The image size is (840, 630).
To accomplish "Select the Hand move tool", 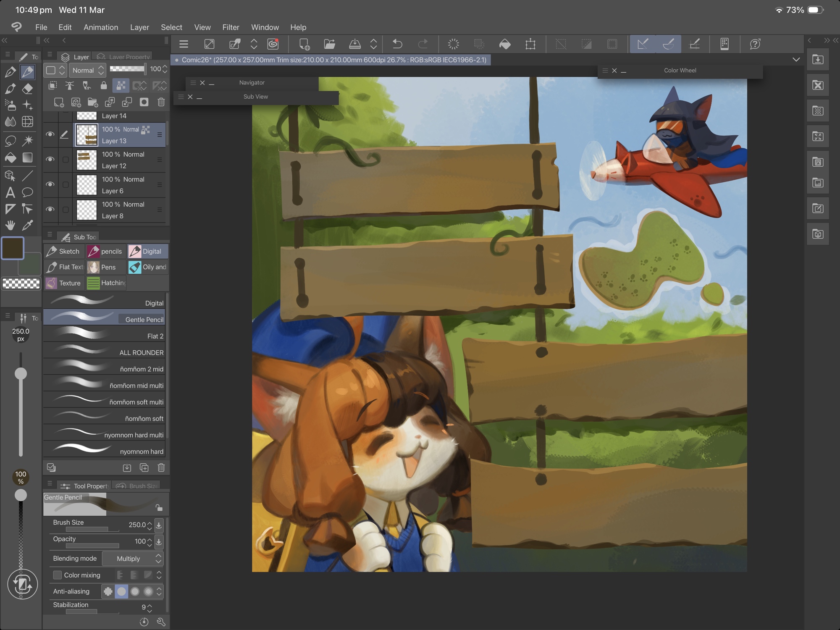I will click(10, 226).
